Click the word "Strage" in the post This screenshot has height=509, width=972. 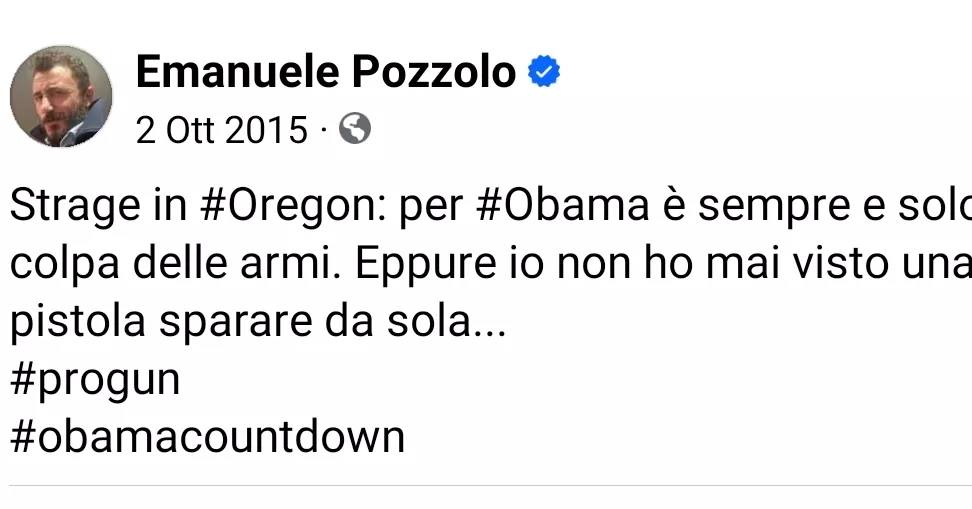[72, 208]
